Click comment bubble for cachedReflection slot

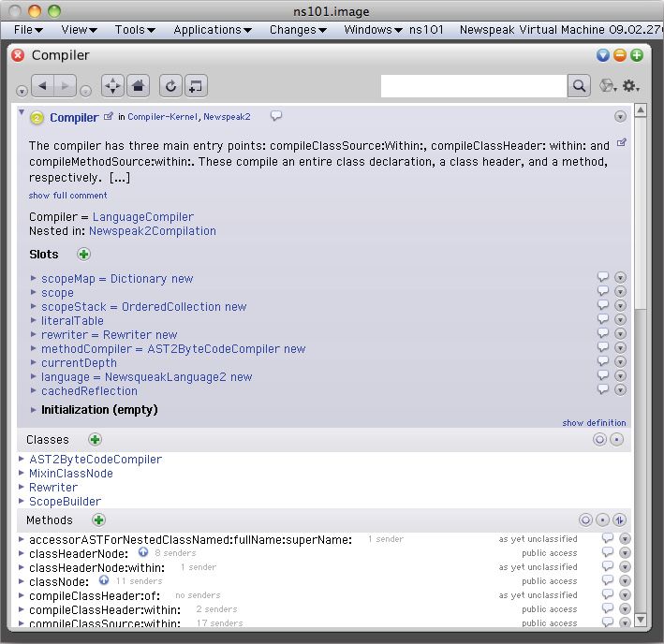click(603, 389)
